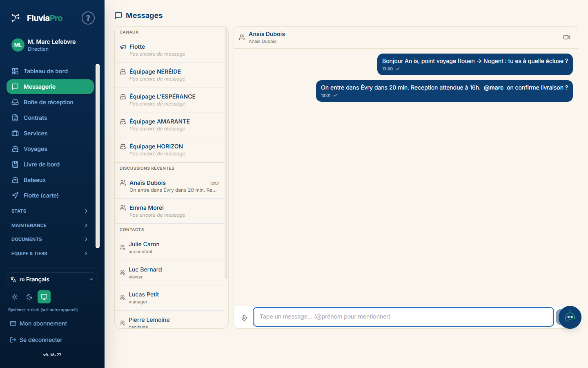Open the Flotte channel

(169, 50)
